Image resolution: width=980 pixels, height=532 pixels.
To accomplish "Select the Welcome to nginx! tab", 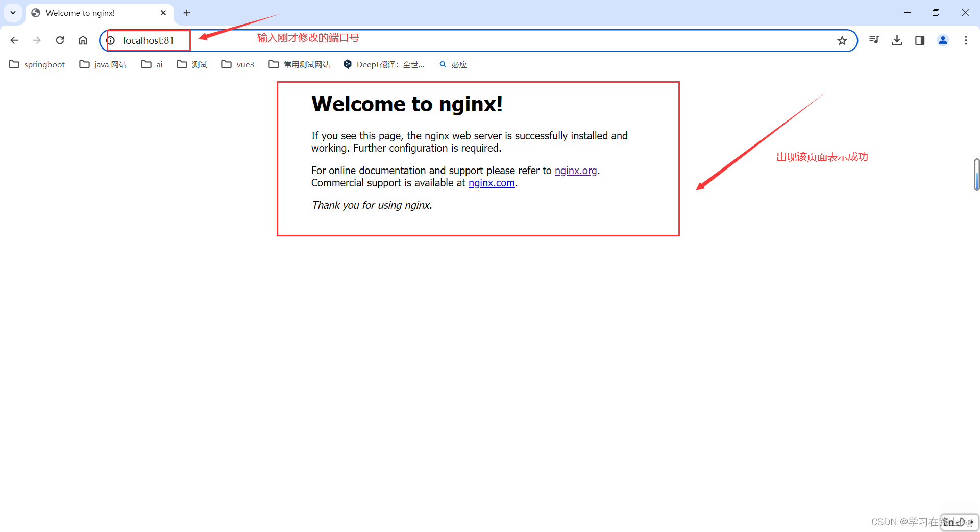I will [82, 13].
